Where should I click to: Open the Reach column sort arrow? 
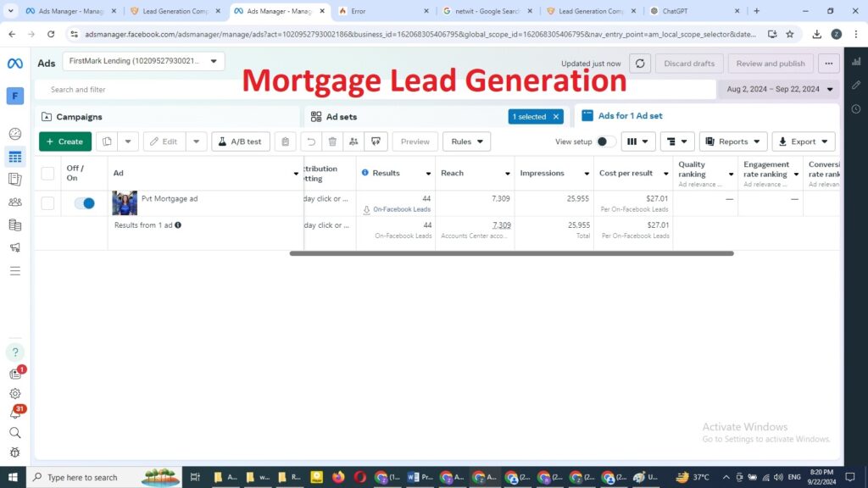pyautogui.click(x=507, y=174)
